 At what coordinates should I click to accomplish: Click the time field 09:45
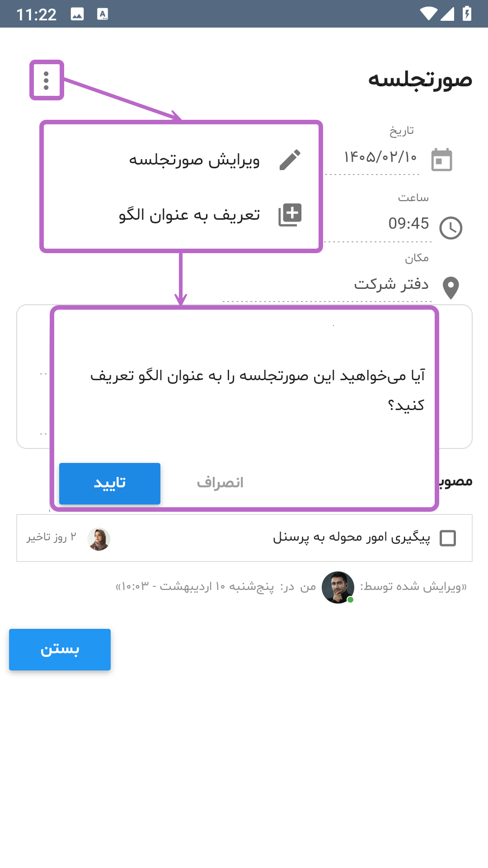point(408,223)
